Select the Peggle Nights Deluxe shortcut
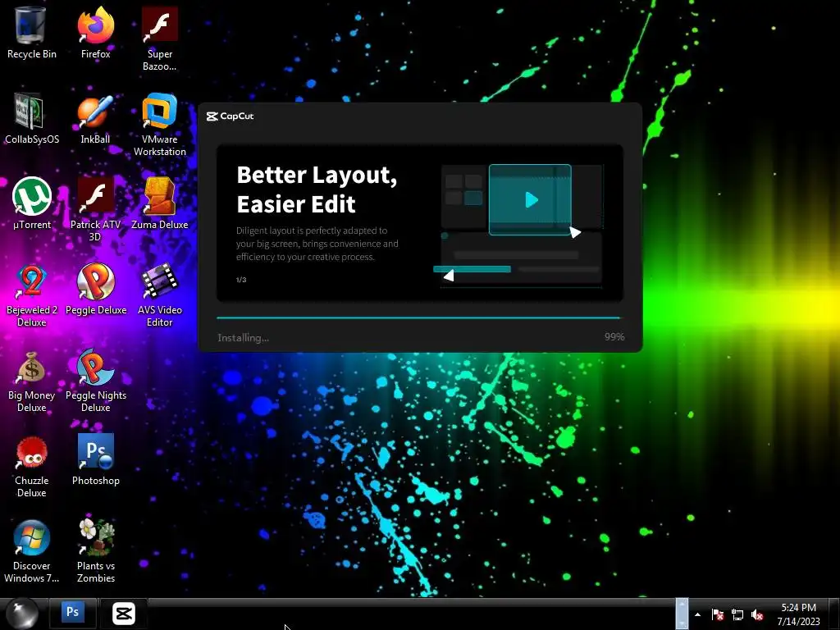 click(x=95, y=381)
